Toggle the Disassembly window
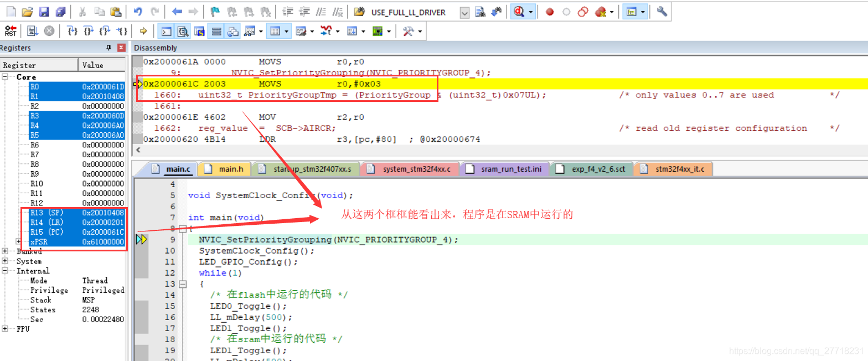Image resolution: width=868 pixels, height=361 pixels. click(183, 31)
